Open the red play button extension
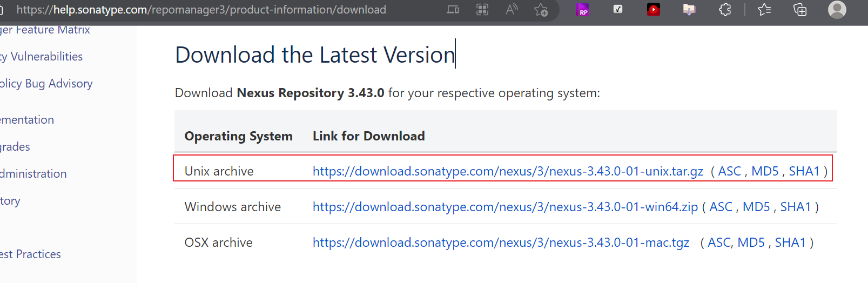 coord(654,9)
